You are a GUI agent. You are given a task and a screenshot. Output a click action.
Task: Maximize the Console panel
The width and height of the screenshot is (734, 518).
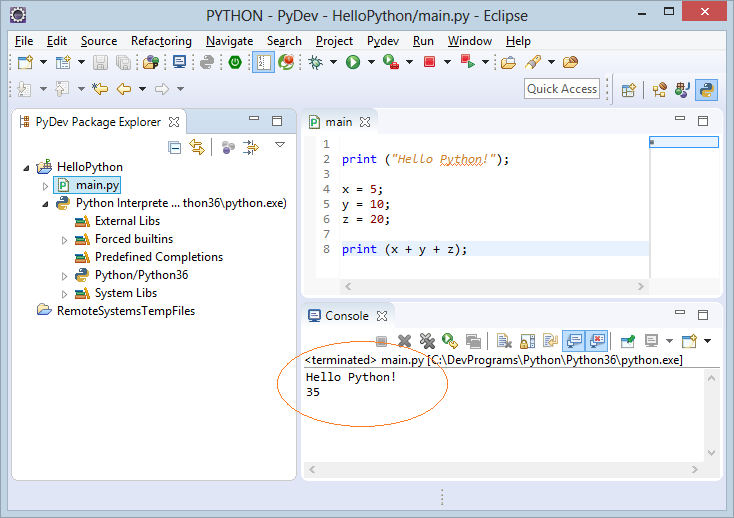point(703,315)
